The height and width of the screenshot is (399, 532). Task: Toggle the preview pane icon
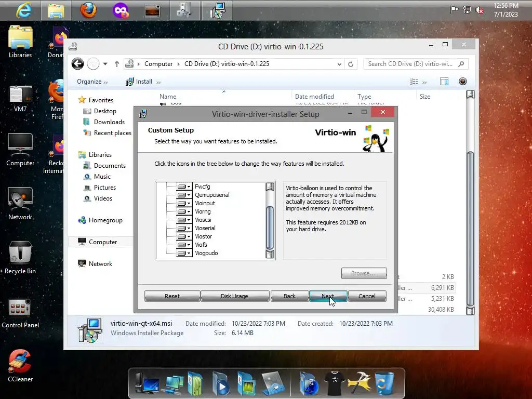click(444, 82)
